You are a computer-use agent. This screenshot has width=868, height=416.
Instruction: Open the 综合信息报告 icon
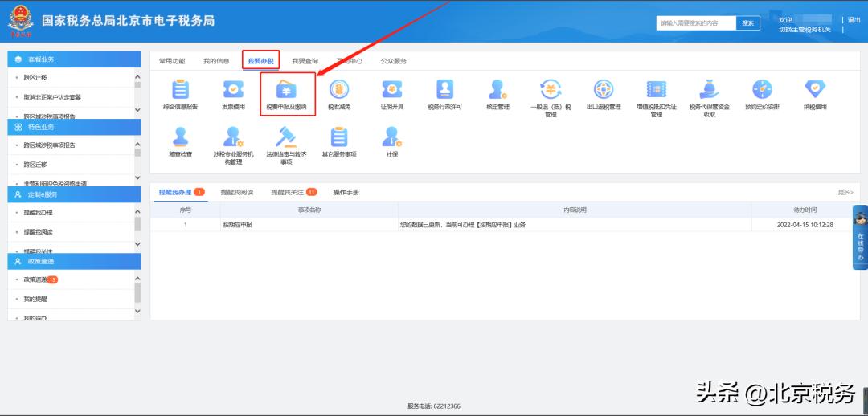pyautogui.click(x=180, y=89)
